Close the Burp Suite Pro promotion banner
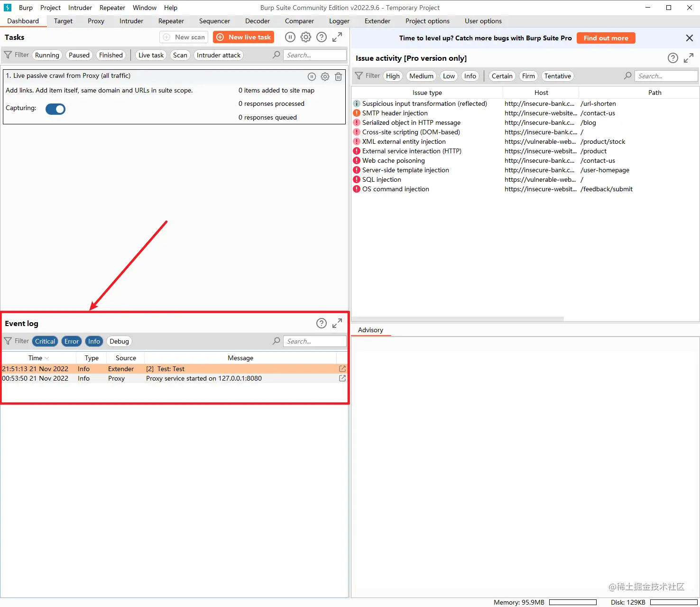Screen dimensions: 700x607 [x=690, y=38]
